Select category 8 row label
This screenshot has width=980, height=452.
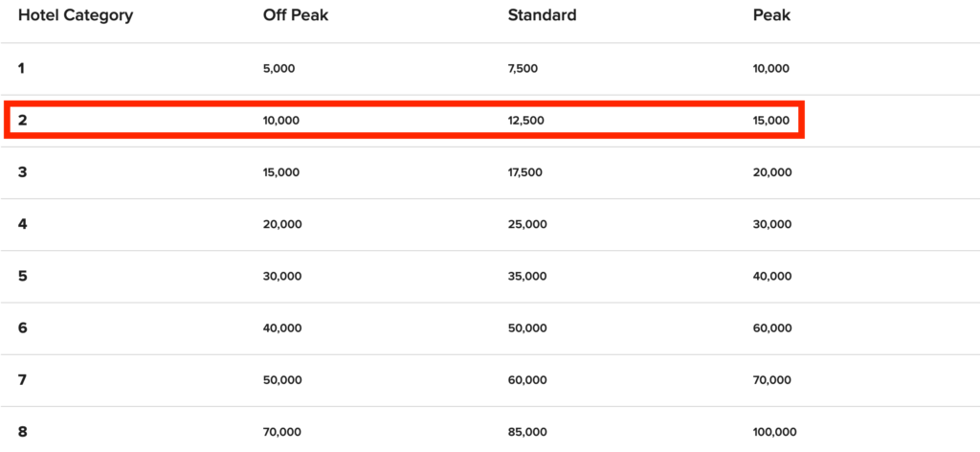click(23, 431)
